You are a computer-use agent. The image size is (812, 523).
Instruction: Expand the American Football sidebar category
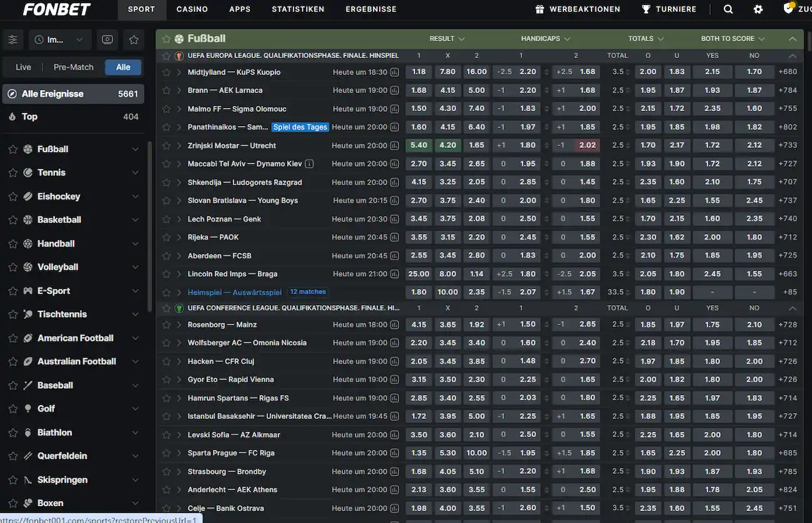136,338
